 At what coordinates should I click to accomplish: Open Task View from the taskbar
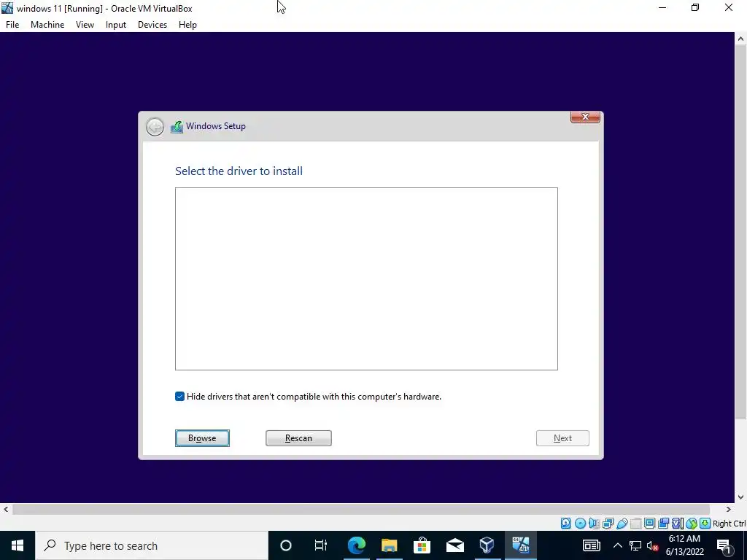[x=321, y=545]
